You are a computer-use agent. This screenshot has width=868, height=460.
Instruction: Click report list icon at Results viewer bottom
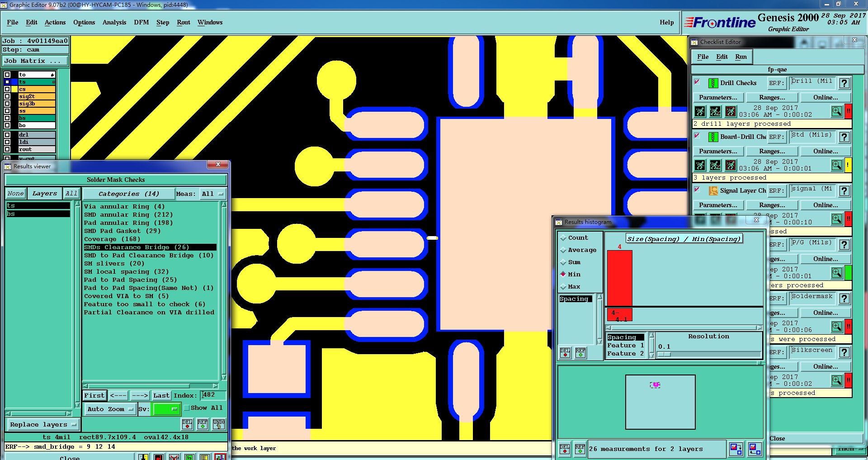point(204,457)
